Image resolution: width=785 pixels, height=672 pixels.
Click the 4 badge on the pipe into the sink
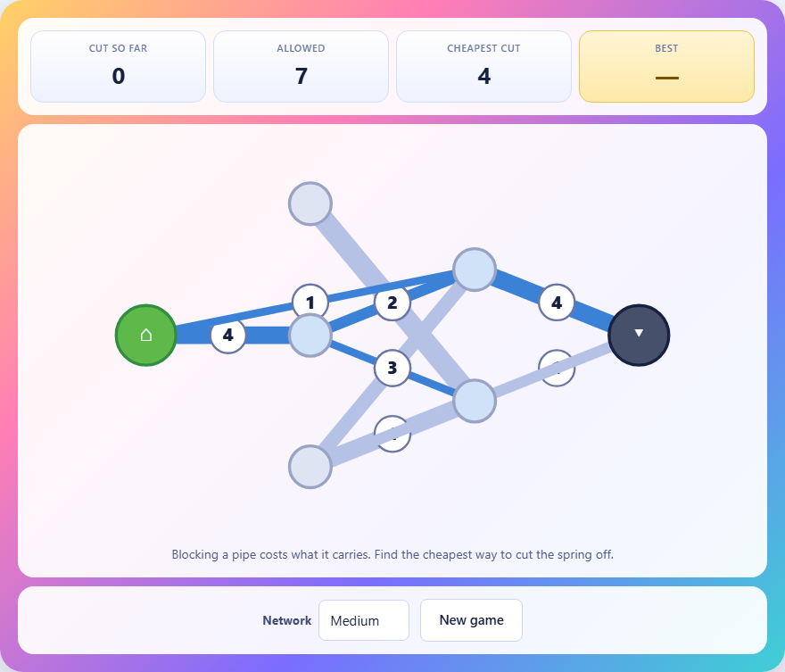click(557, 303)
